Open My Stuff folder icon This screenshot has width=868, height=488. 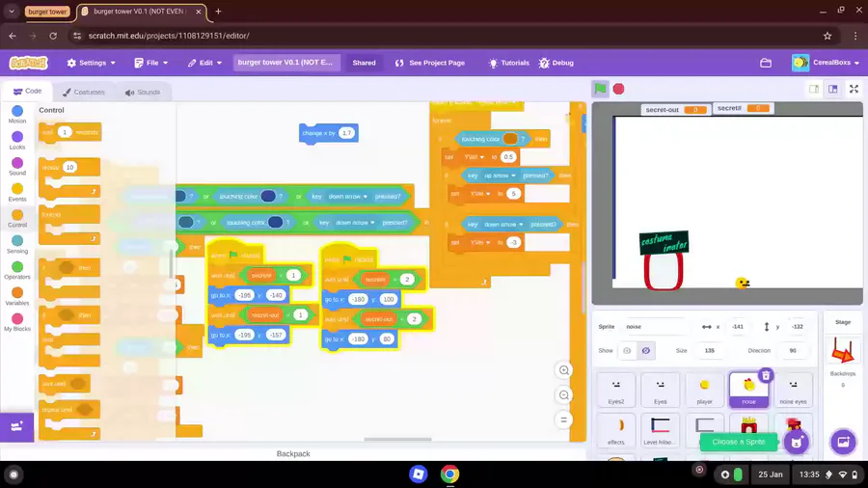point(766,63)
